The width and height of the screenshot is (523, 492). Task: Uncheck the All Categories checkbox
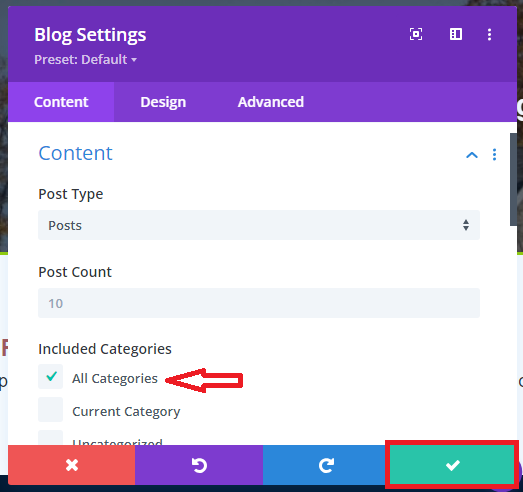coord(50,377)
